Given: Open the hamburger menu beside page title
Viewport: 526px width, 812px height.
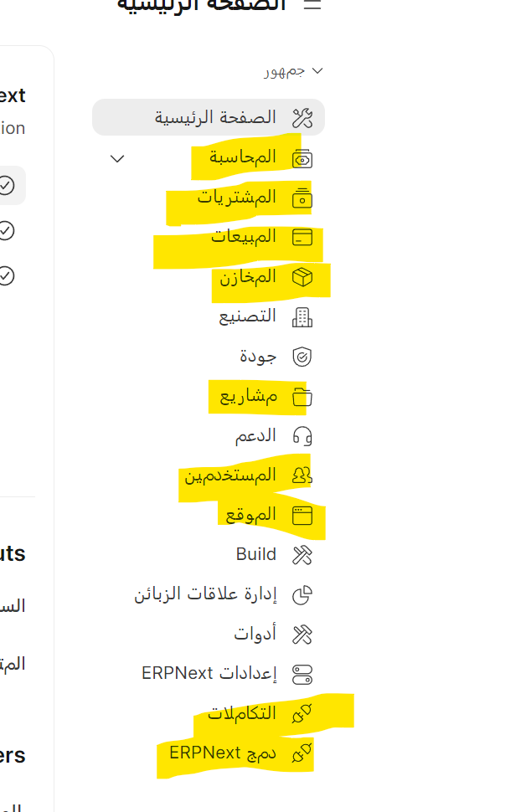Looking at the screenshot, I should pos(312,5).
